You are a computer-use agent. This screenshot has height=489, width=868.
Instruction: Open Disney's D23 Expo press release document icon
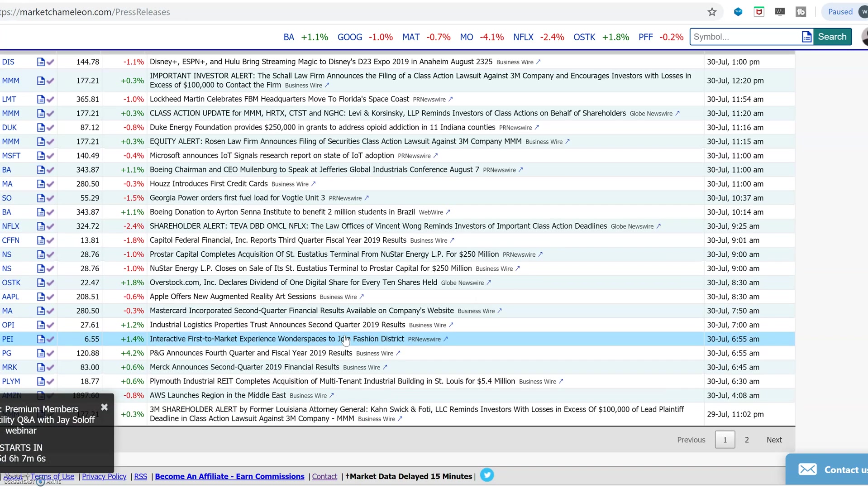click(42, 62)
